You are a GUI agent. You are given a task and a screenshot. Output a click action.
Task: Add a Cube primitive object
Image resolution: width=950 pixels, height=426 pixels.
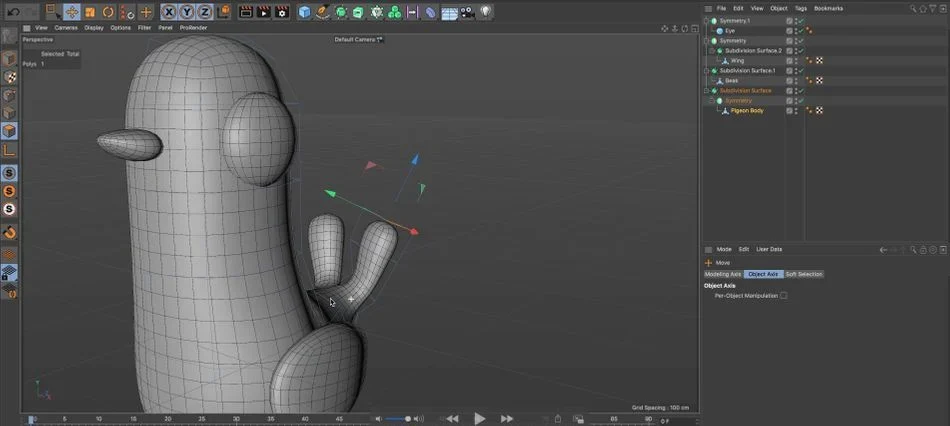[304, 12]
